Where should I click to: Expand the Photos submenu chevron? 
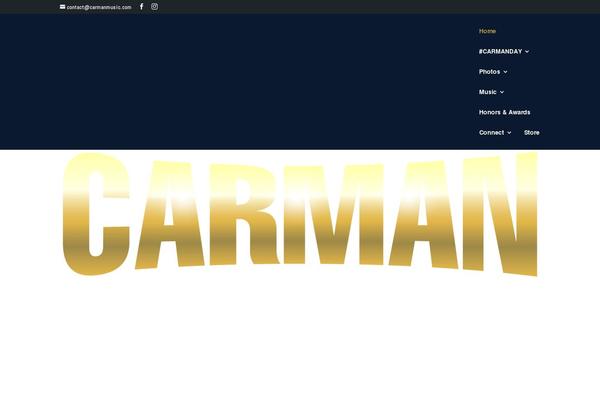point(505,72)
